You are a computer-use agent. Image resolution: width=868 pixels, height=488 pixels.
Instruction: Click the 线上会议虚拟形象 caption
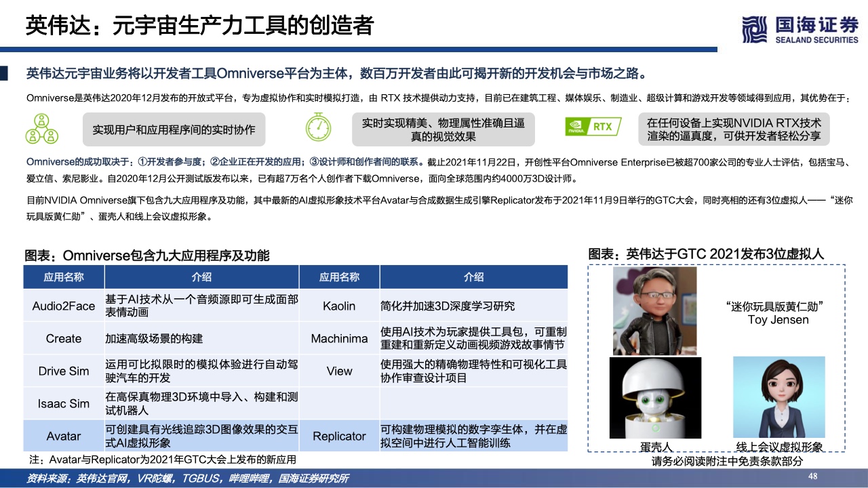click(x=779, y=447)
